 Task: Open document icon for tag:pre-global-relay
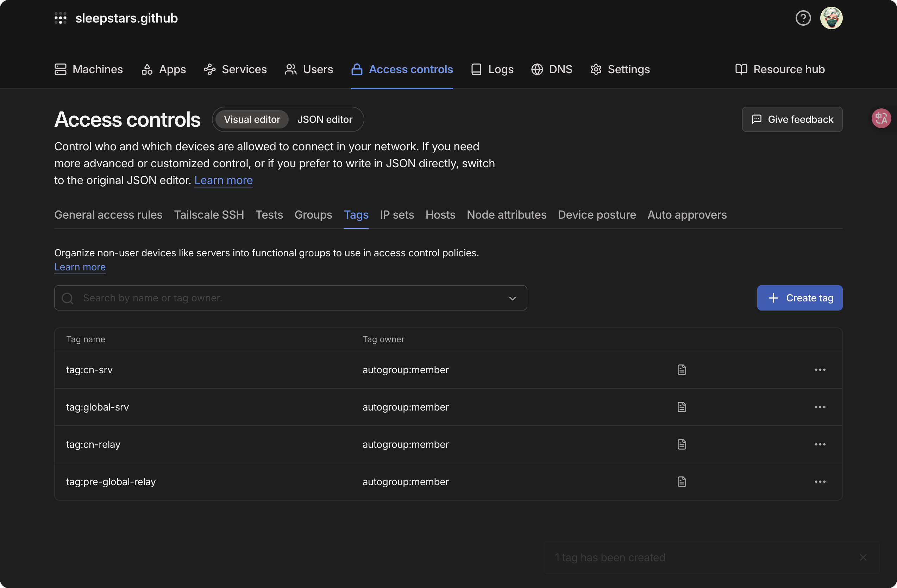pyautogui.click(x=682, y=482)
